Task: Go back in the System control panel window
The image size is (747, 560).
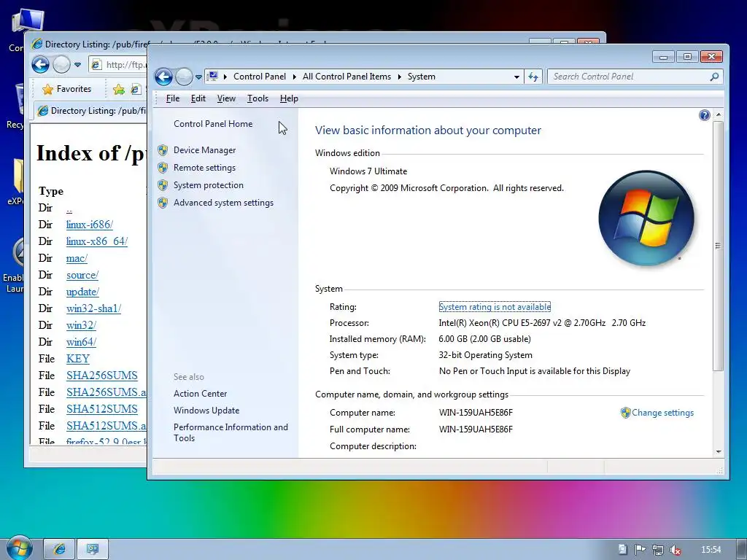Action: tap(163, 77)
